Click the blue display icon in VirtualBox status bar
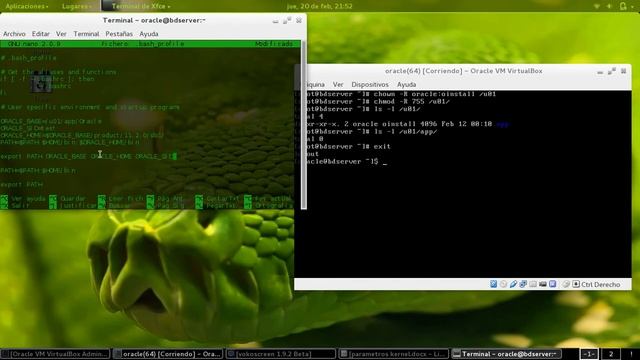 tap(552, 284)
